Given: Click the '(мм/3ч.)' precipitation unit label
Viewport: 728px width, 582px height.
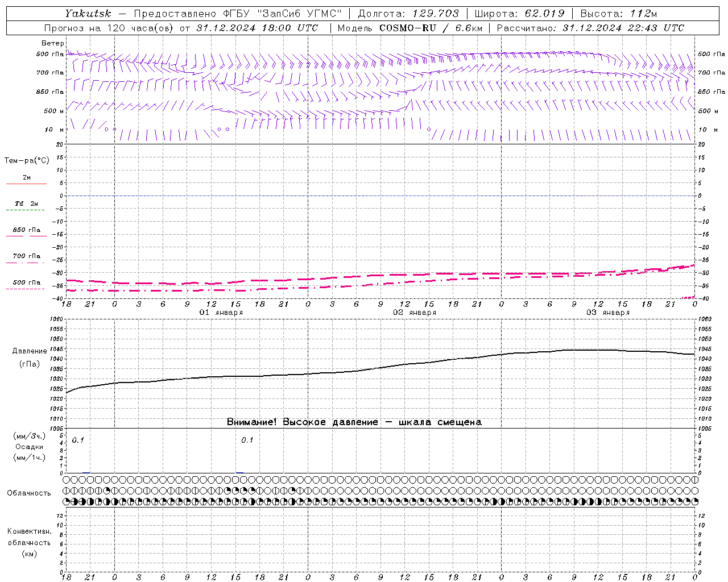Looking at the screenshot, I should pyautogui.click(x=30, y=436).
